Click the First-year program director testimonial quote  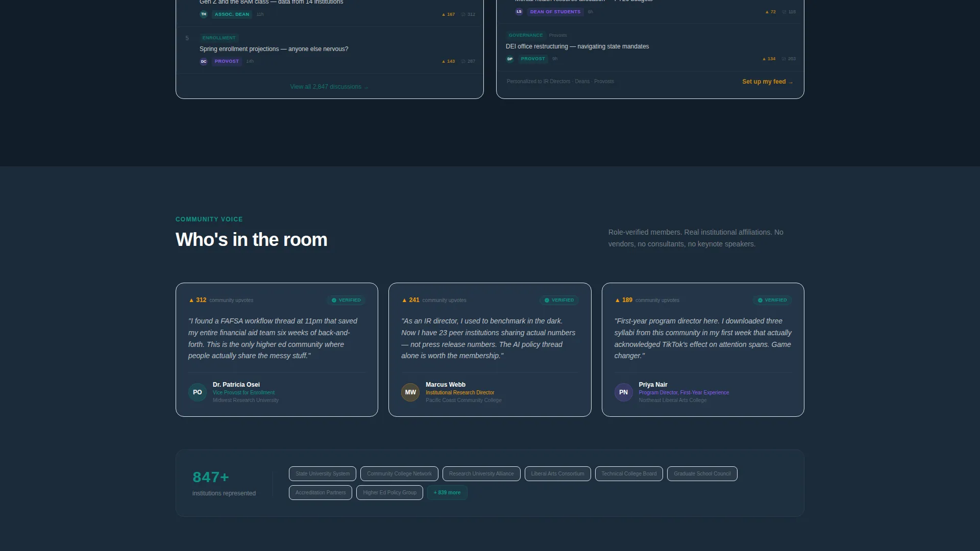(703, 338)
